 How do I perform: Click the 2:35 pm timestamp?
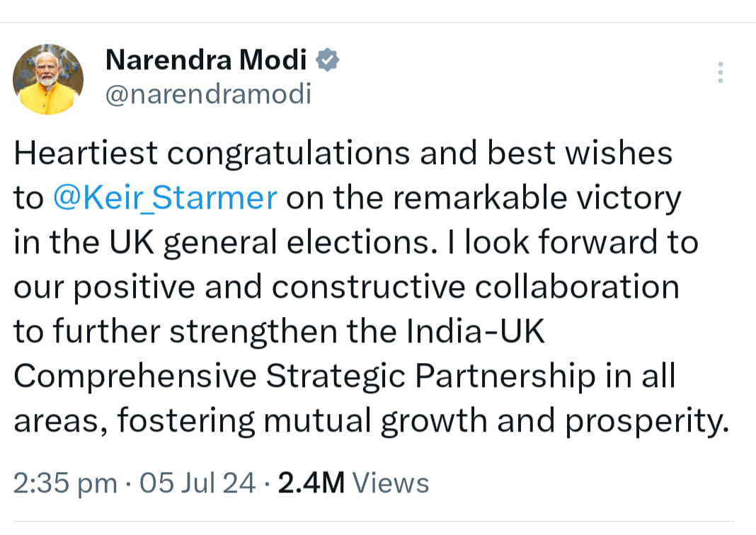pos(65,483)
